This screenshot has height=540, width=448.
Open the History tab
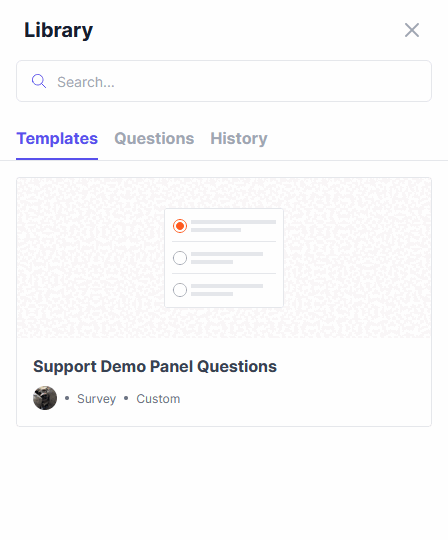[239, 138]
